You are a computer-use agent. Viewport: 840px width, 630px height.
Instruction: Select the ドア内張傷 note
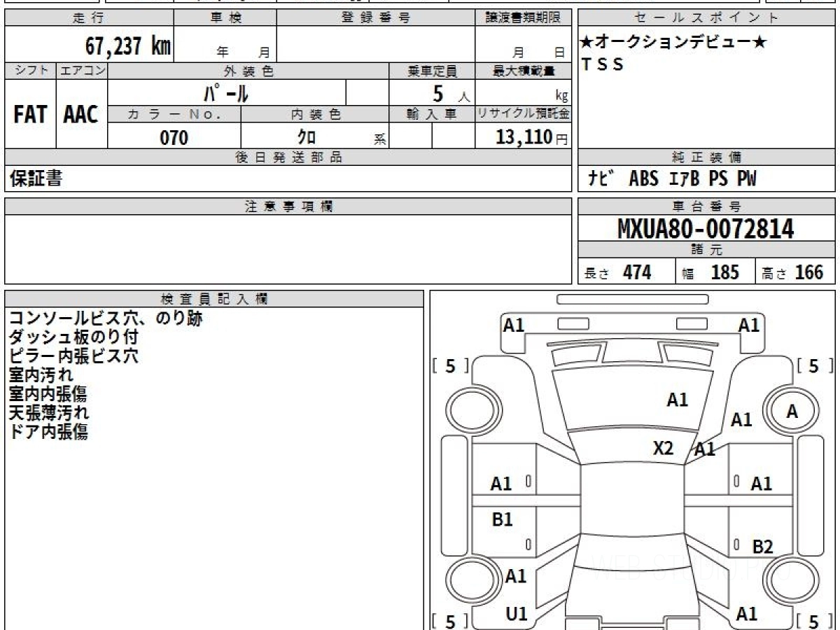pyautogui.click(x=48, y=432)
